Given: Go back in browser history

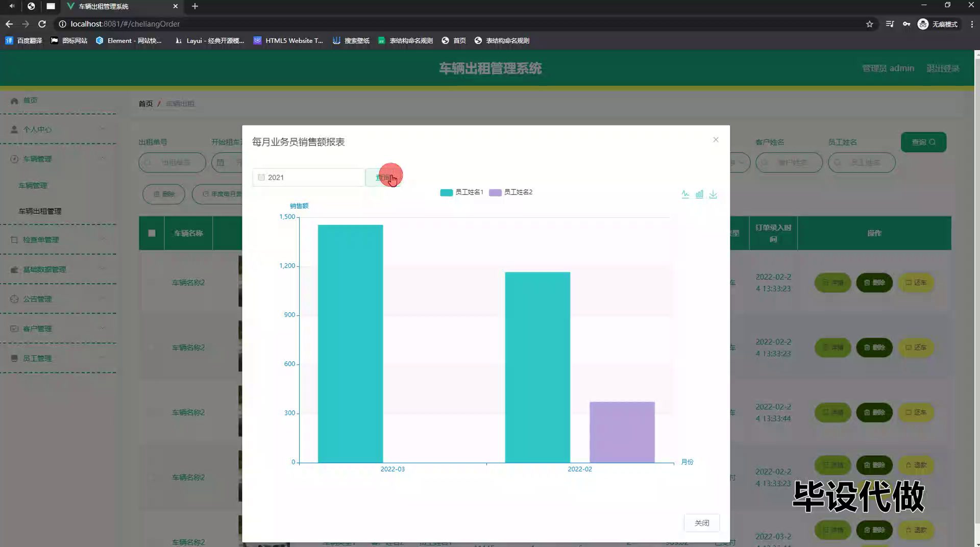Looking at the screenshot, I should [9, 24].
